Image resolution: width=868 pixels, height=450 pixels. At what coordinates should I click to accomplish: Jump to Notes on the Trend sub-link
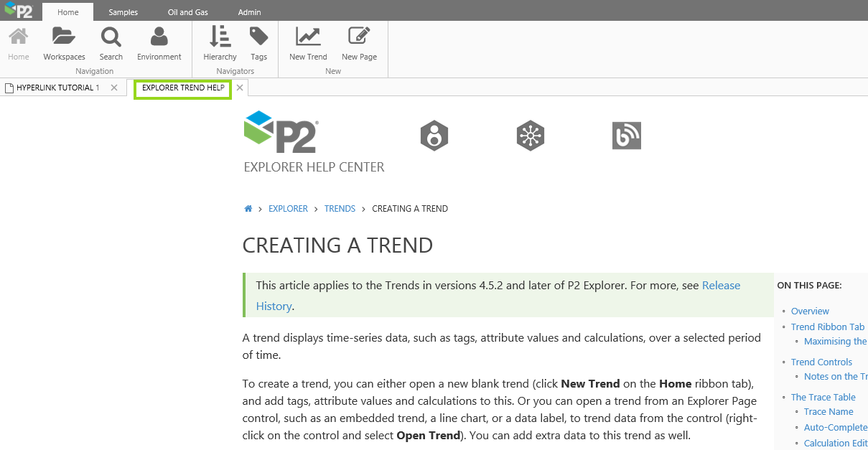(836, 377)
